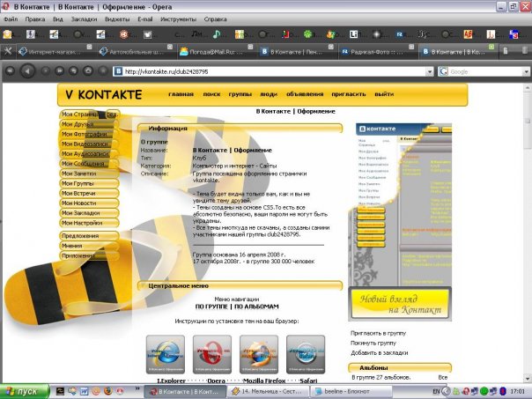Click the объявления link in header

click(305, 94)
